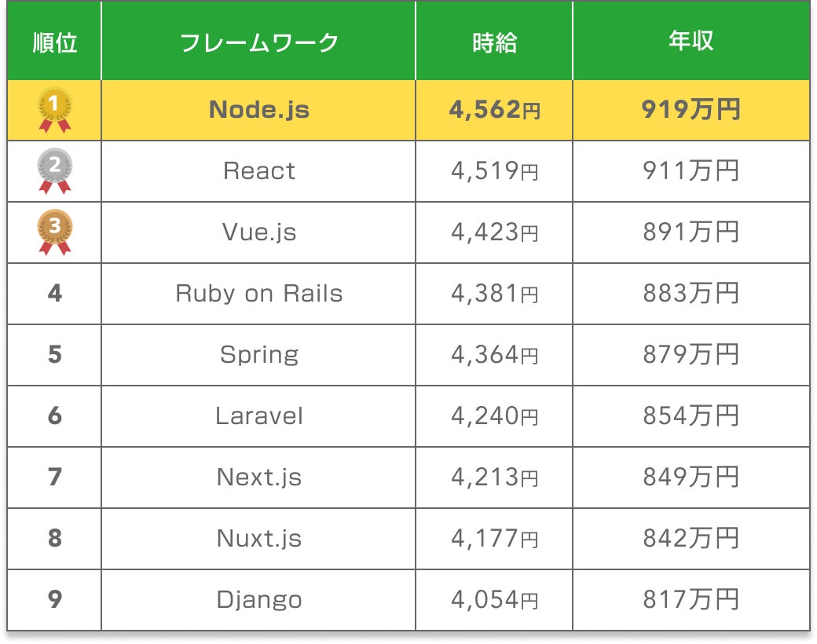Click the bronze third-place medal icon
Screen dimensions: 817x644
[55, 232]
